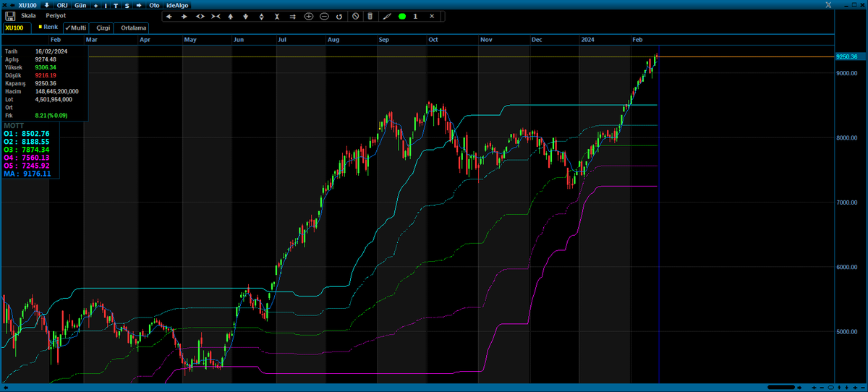Open the Çizgi tab
The image size is (868, 392).
pyautogui.click(x=103, y=27)
